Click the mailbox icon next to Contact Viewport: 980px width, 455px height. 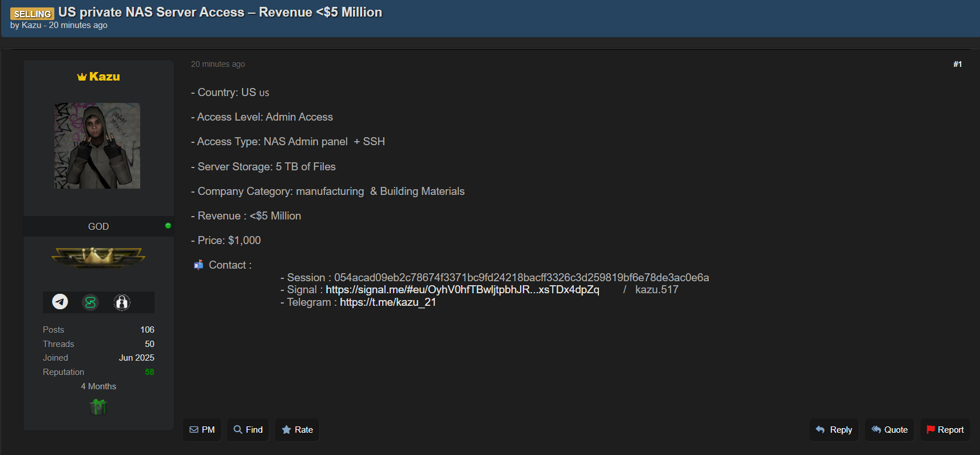199,265
